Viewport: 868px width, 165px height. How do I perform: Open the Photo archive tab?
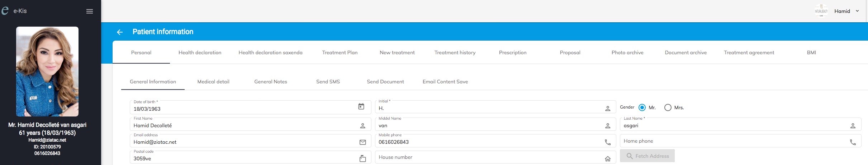(x=627, y=52)
